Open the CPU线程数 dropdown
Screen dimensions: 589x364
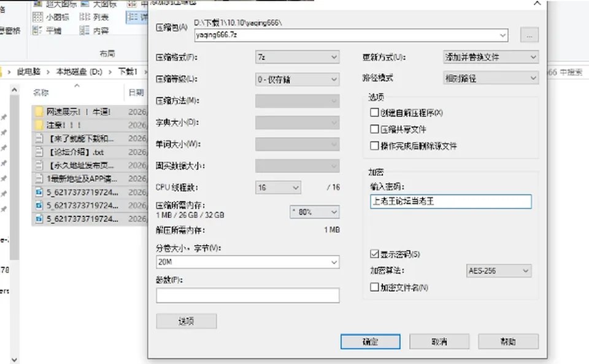278,188
